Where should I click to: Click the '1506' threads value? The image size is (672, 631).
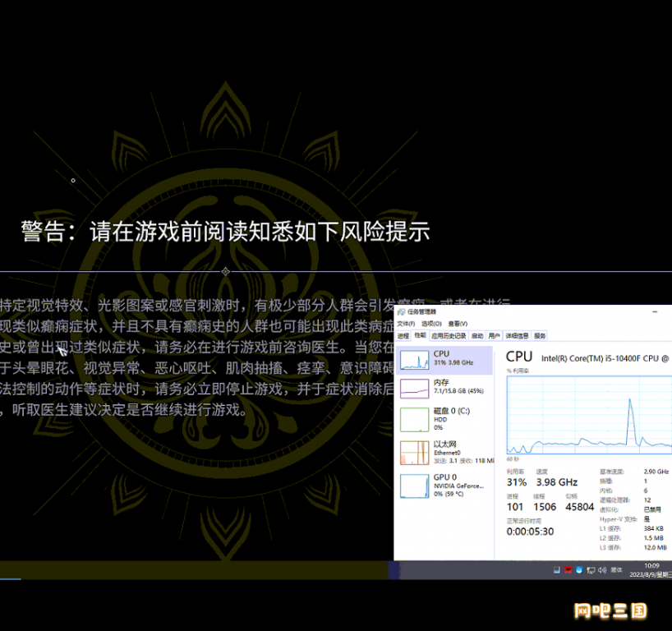pos(545,507)
